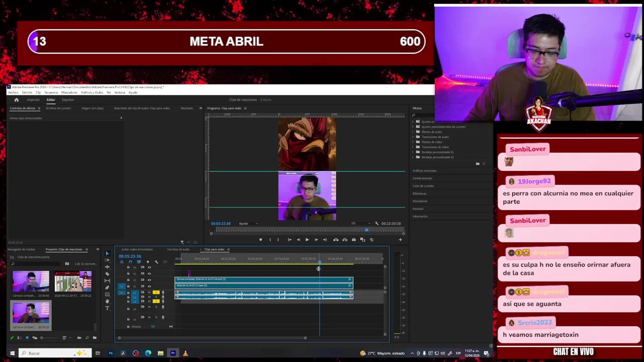
Task: Switch to Navegador de medios tab
Action: point(21,249)
